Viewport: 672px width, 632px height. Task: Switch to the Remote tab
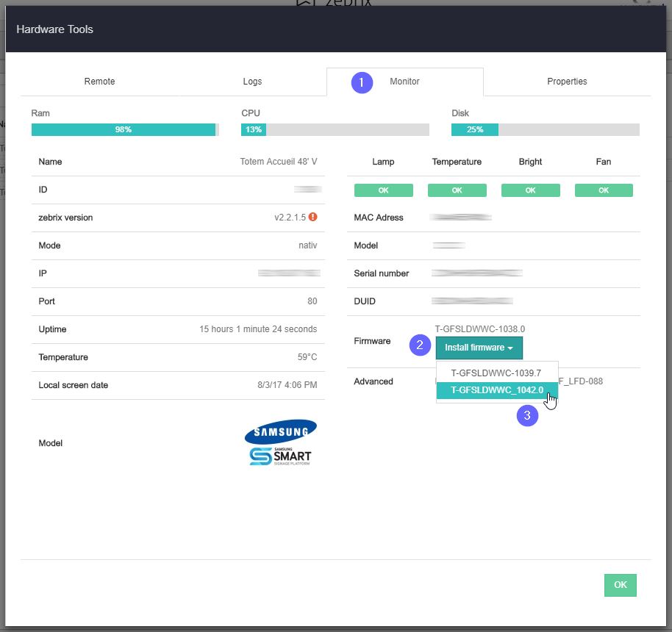coord(99,82)
